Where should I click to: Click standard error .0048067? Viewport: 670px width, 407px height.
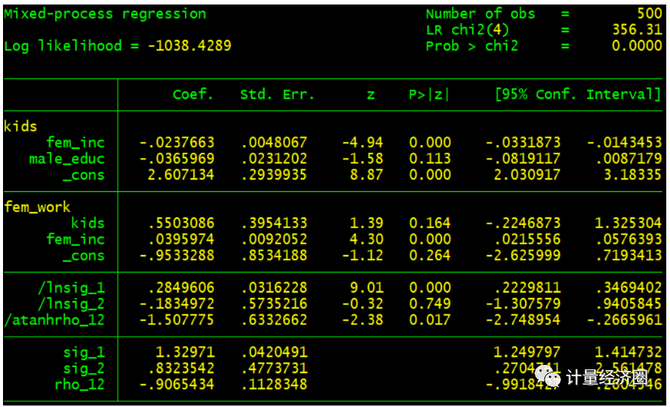[274, 143]
